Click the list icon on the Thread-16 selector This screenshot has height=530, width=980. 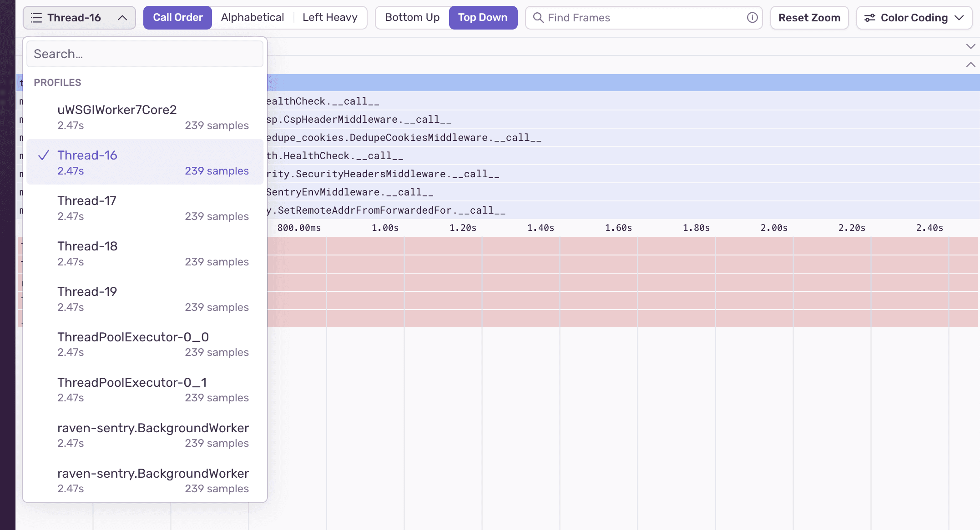click(x=36, y=18)
